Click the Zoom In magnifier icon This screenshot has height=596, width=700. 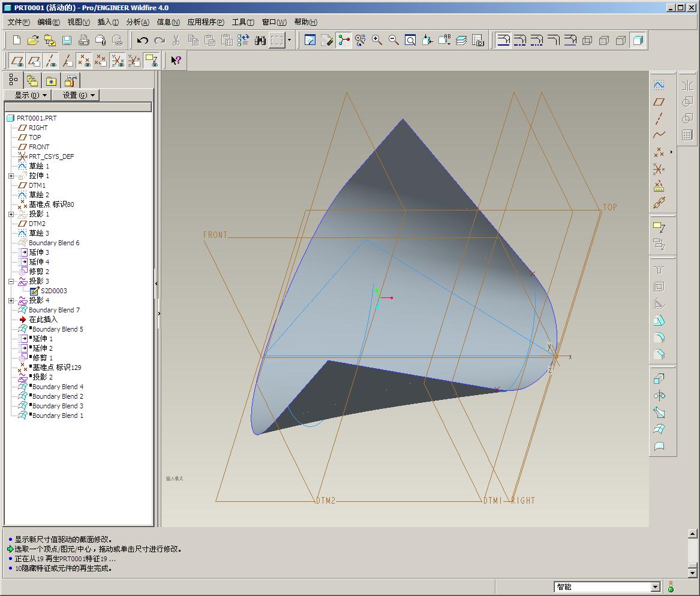pos(377,41)
